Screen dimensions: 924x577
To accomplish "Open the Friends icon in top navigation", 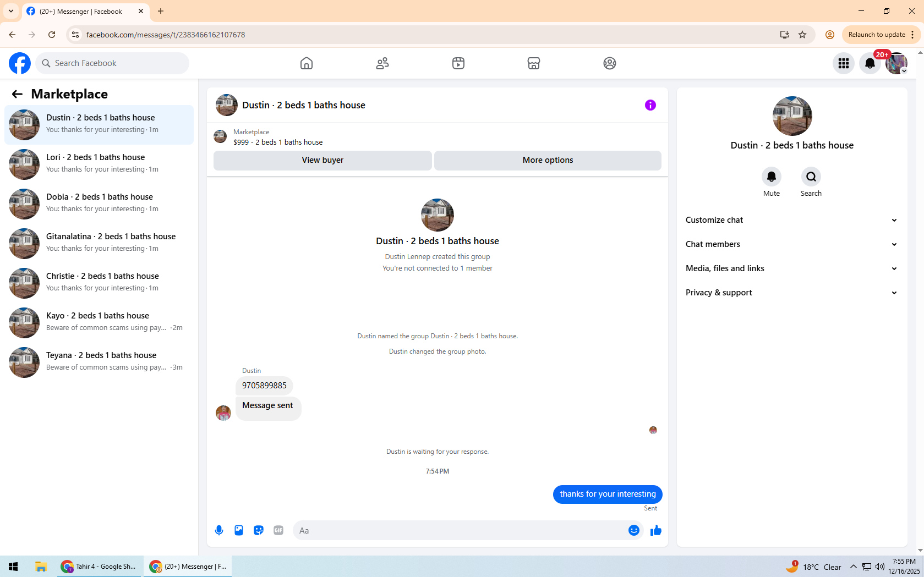I will click(382, 63).
